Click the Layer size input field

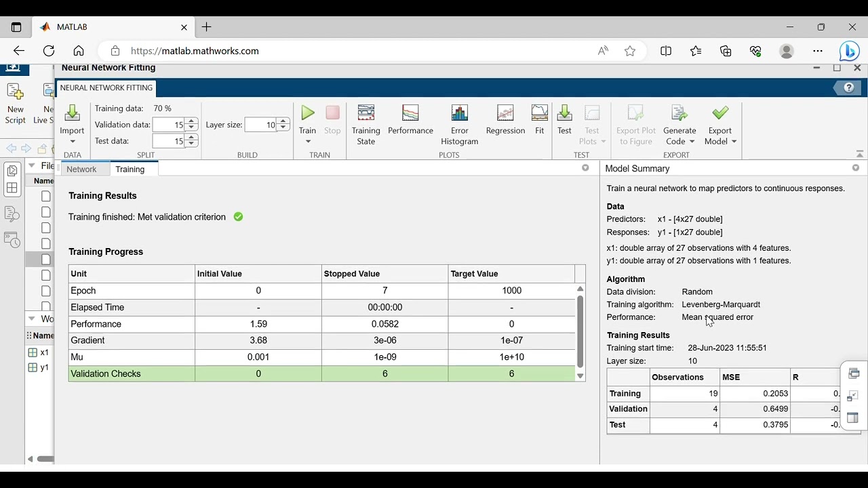click(261, 125)
